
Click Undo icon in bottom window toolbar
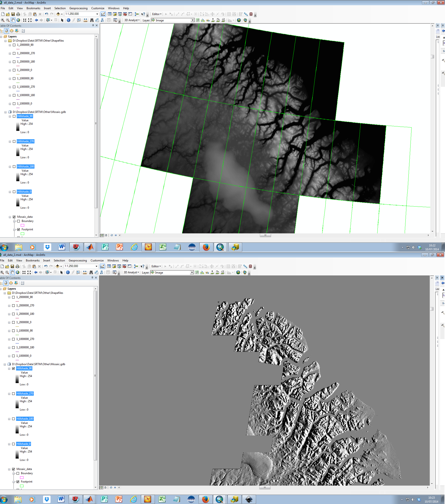[x=46, y=266]
